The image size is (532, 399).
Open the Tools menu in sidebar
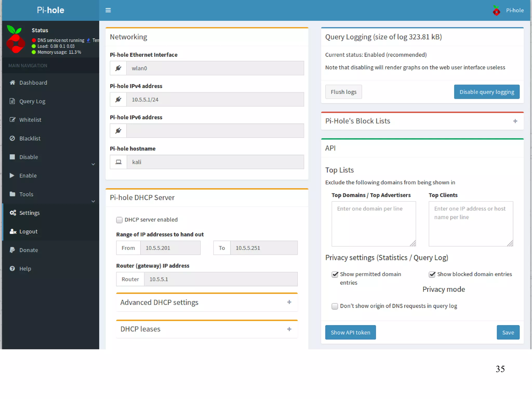[x=26, y=194]
